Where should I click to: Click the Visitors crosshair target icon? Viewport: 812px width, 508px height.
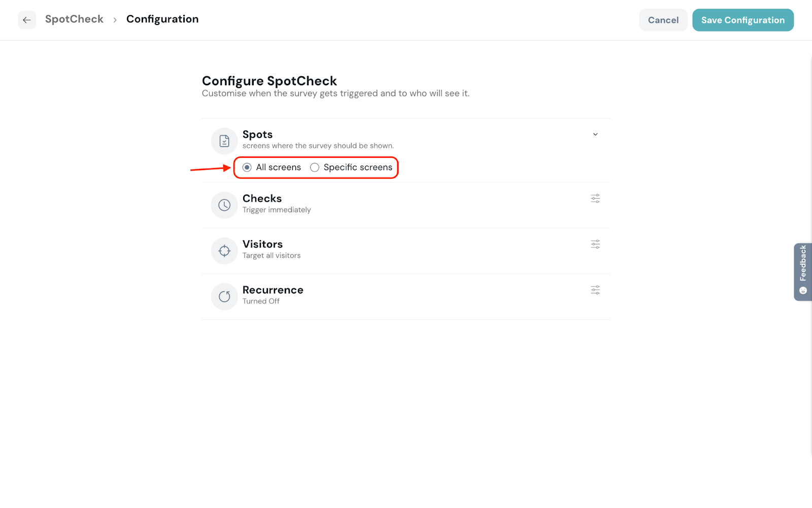click(x=224, y=251)
